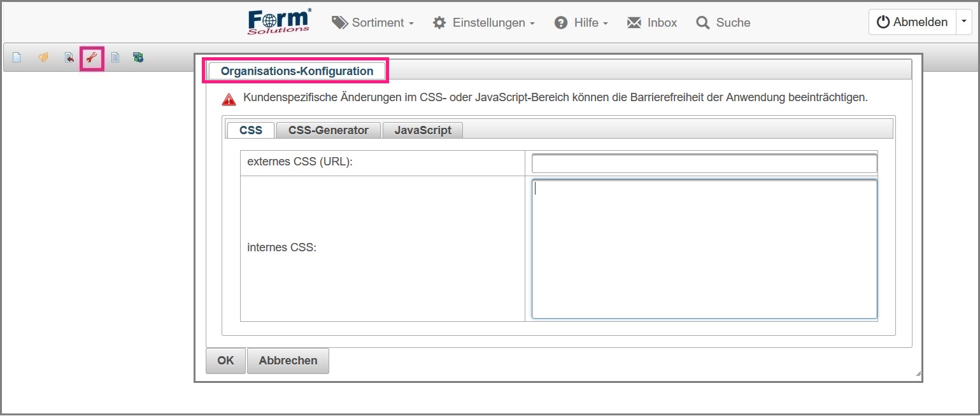Viewport: 980px width, 416px height.
Task: Click the lined list document toolbar icon
Action: coord(115,58)
